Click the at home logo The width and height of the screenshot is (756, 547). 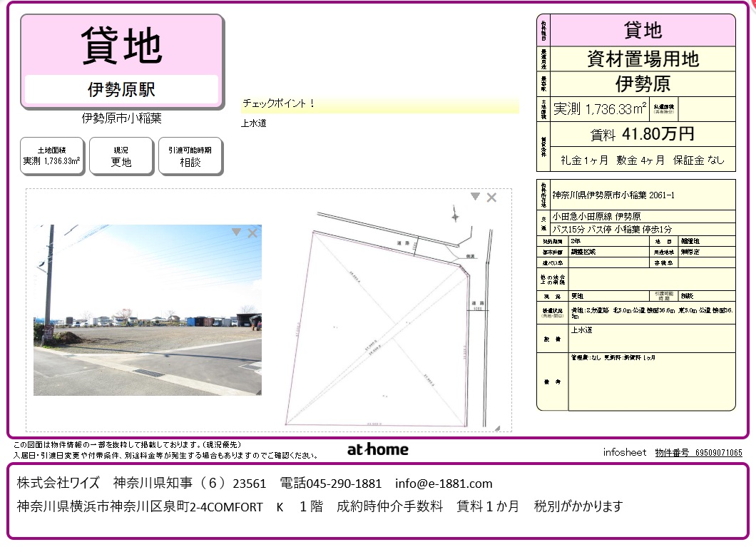(377, 449)
